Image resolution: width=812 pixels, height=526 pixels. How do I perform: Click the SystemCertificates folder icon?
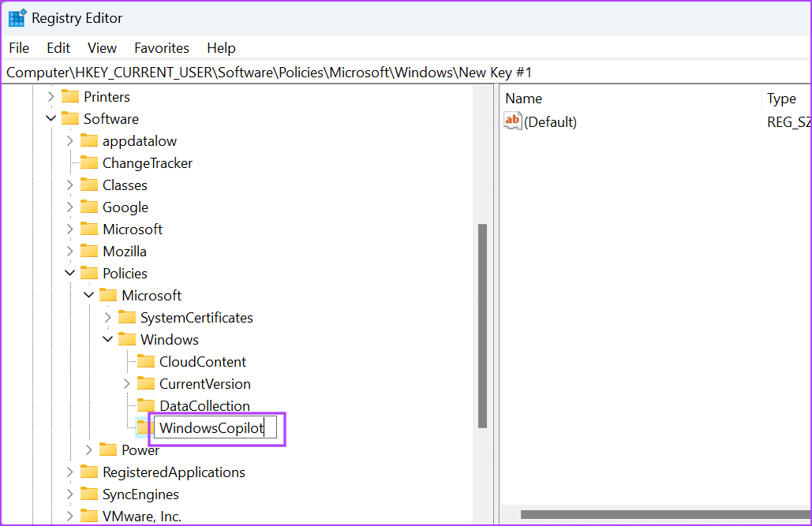pyautogui.click(x=127, y=317)
